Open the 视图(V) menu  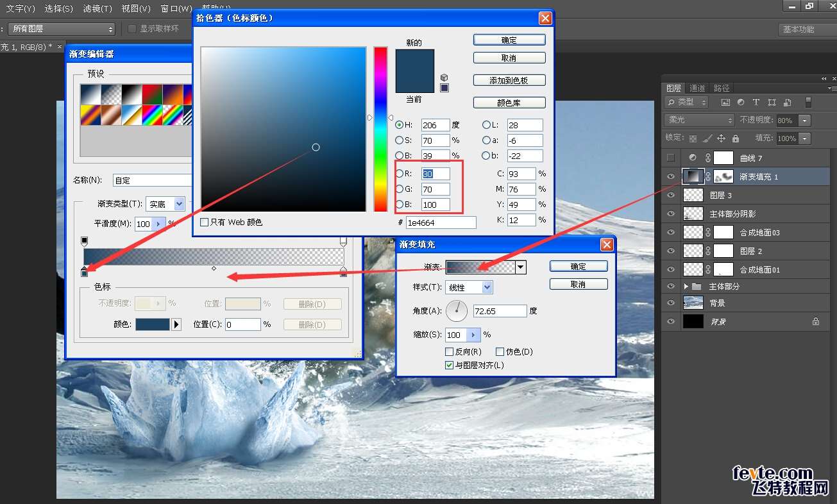click(136, 9)
